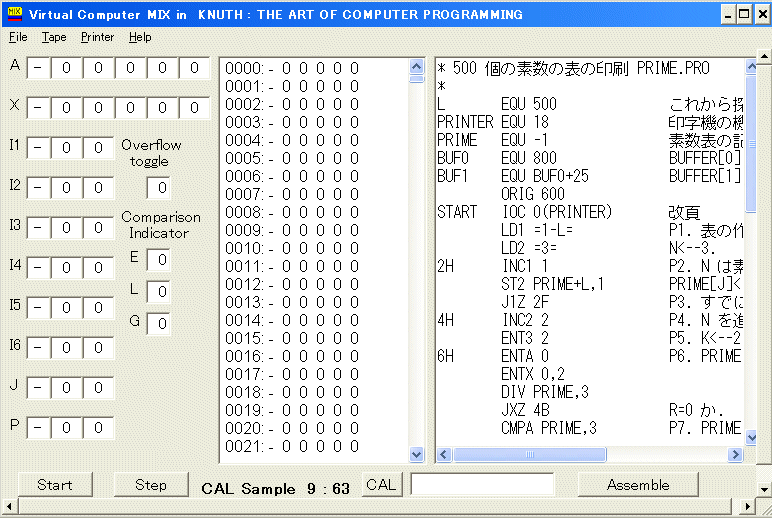Click source code vertical scroll down arrow
772x518 pixels.
click(751, 437)
